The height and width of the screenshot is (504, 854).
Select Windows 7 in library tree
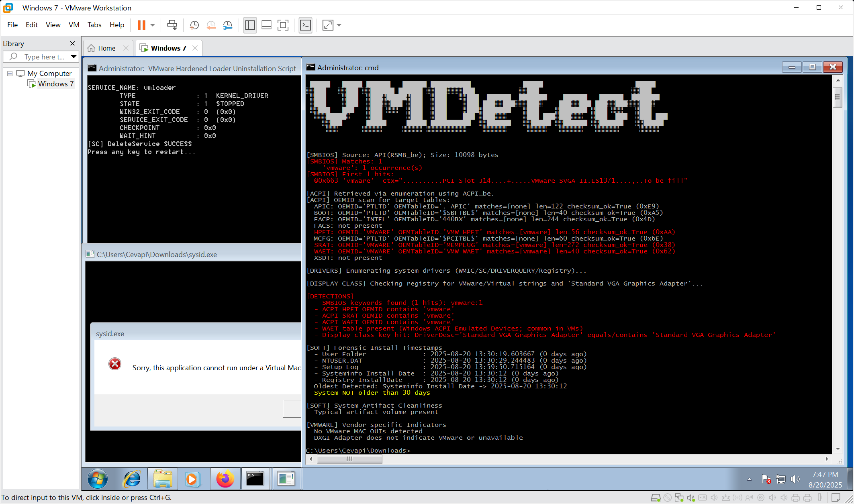point(55,84)
